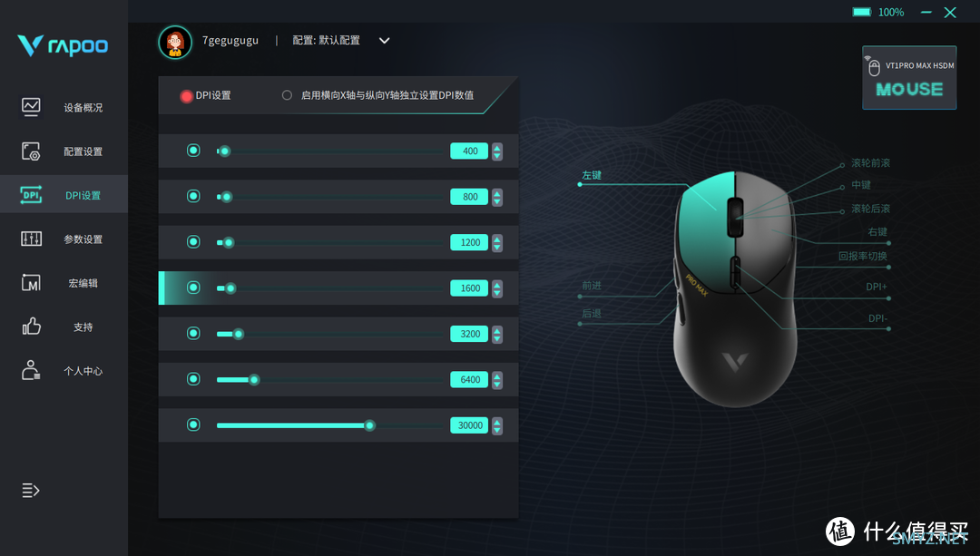Toggle the 6400 DPI level radio
Image resolution: width=980 pixels, height=556 pixels.
193,379
